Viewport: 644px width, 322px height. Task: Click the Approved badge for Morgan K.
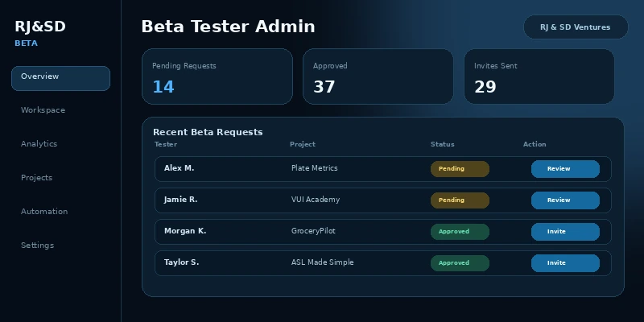click(460, 232)
